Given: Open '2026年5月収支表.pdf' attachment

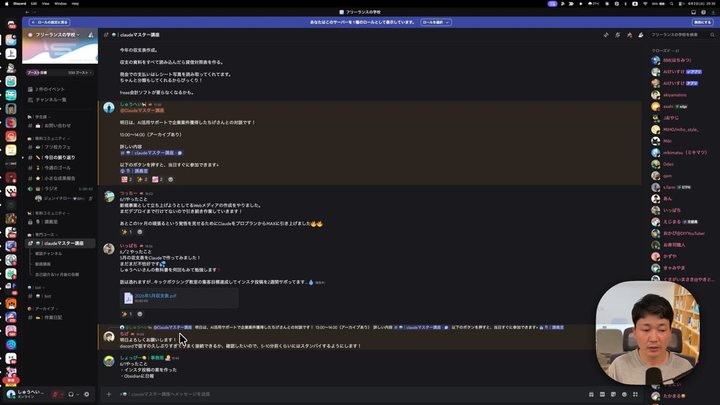Looking at the screenshot, I should pos(155,296).
